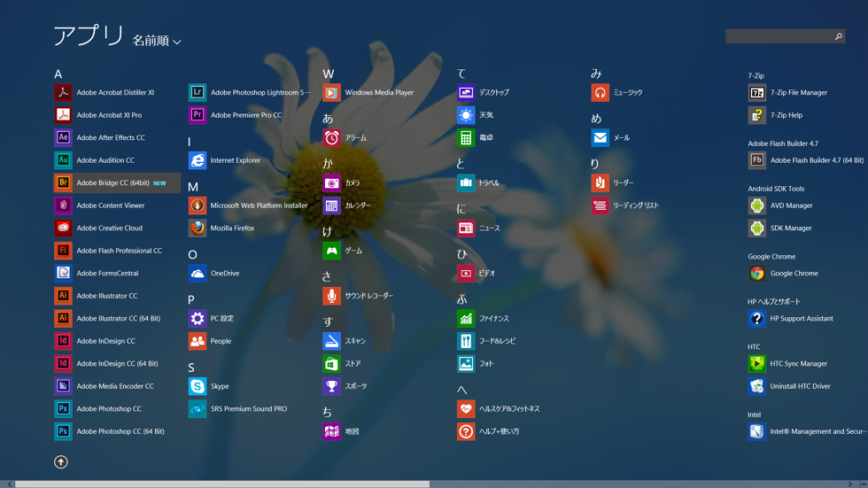Image resolution: width=868 pixels, height=488 pixels.
Task: Open ファイナンス finance app icon
Action: click(466, 318)
